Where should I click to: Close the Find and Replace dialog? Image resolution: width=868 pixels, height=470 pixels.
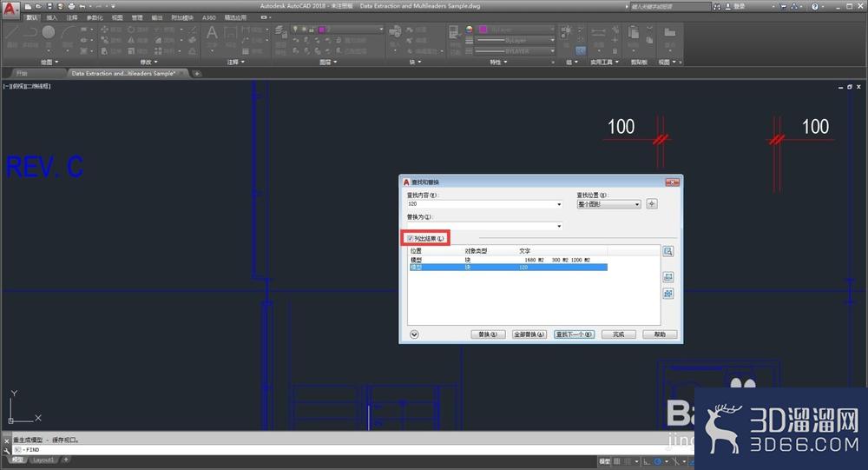coord(672,182)
